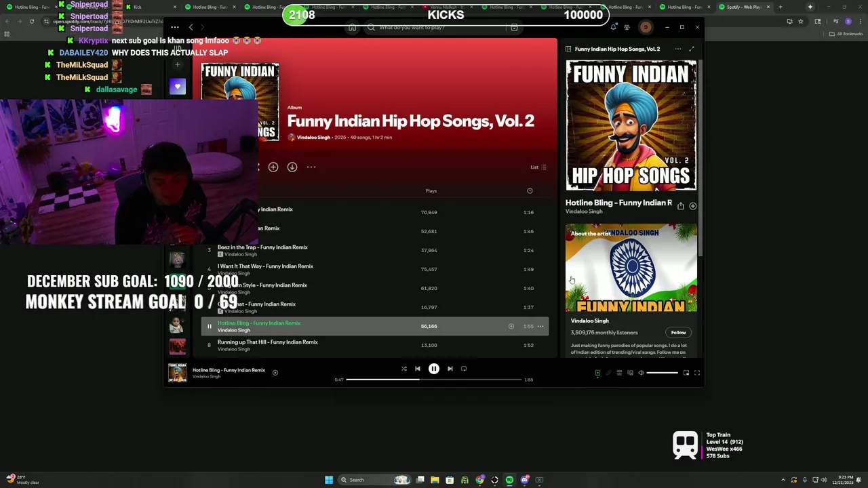
Task: Go to previous track in player bar
Action: (418, 369)
